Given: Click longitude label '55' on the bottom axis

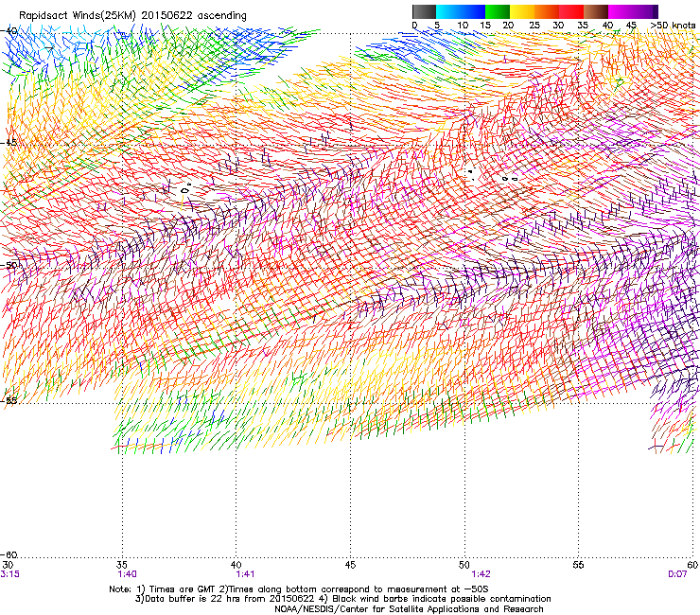Looking at the screenshot, I should [x=578, y=565].
